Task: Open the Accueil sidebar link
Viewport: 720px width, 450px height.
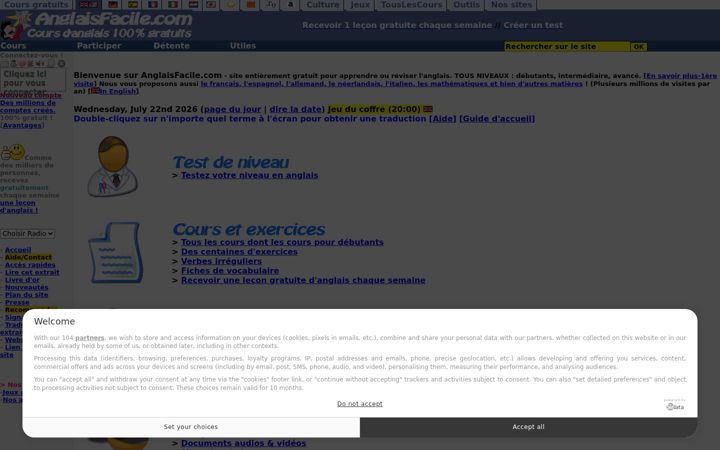Action: point(18,250)
